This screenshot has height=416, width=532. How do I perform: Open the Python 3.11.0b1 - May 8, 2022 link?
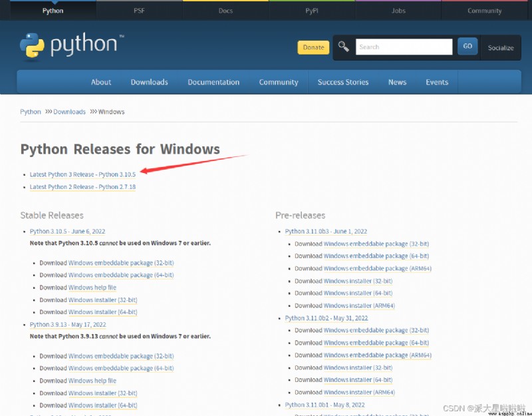[325, 405]
